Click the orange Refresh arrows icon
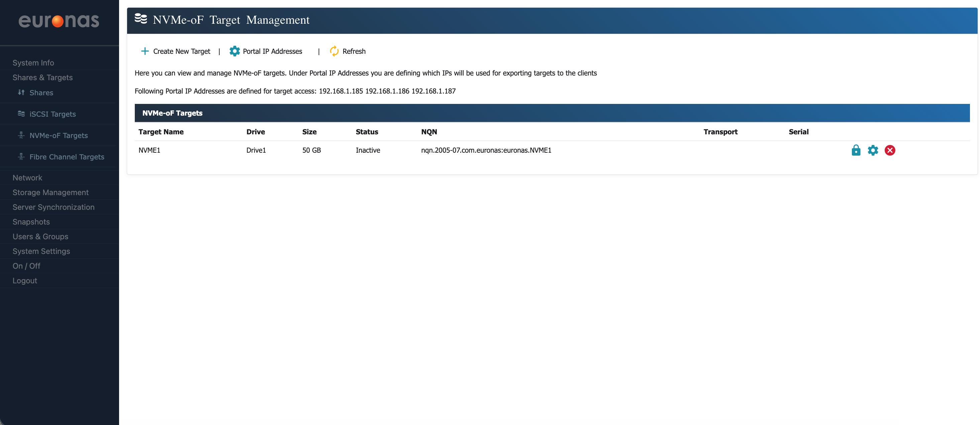This screenshot has height=425, width=980. [x=334, y=51]
